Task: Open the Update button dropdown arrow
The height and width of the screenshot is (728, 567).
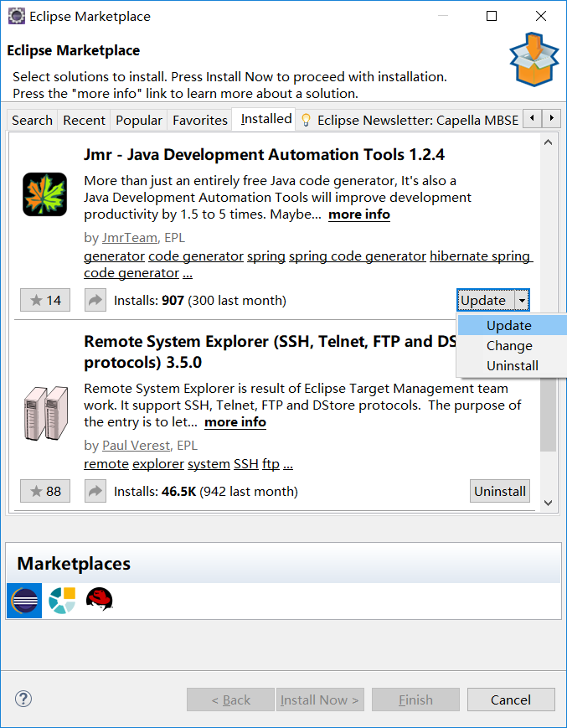Action: 522,301
